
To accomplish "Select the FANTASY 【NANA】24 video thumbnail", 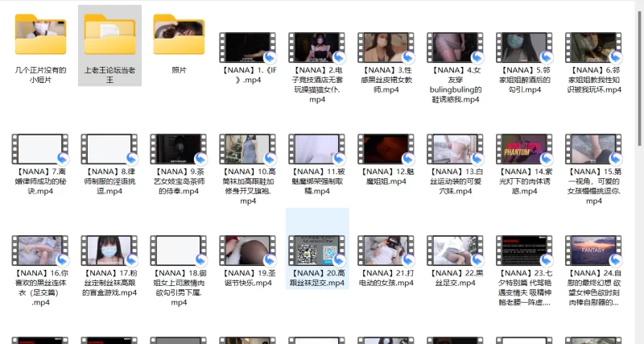I will coord(593,251).
